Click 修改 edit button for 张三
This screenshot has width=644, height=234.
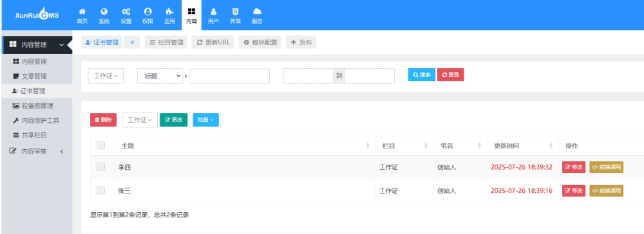[574, 190]
